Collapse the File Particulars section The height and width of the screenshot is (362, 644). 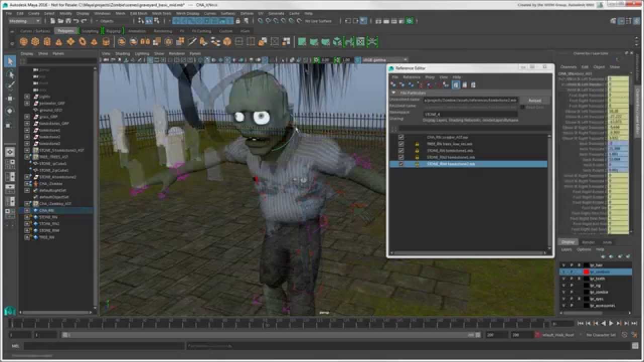tap(394, 93)
